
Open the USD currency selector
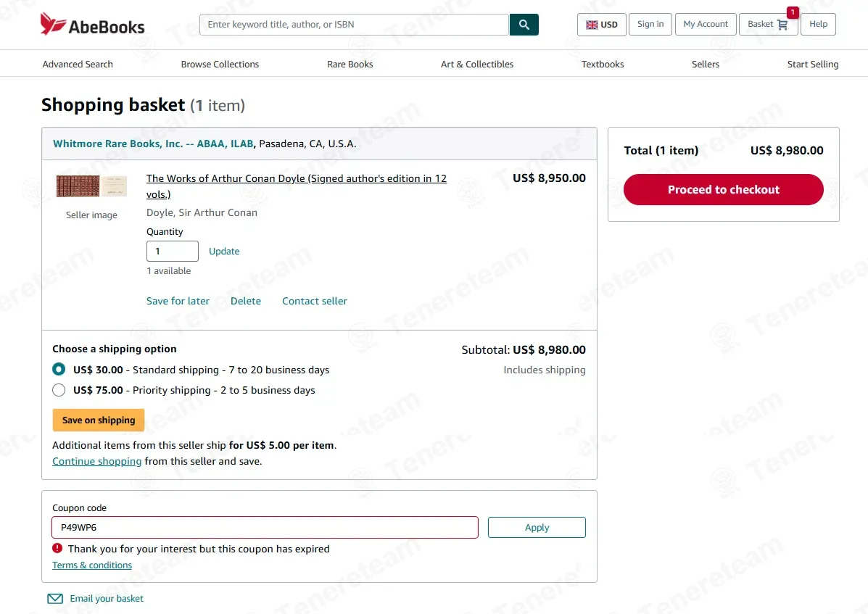click(x=601, y=25)
